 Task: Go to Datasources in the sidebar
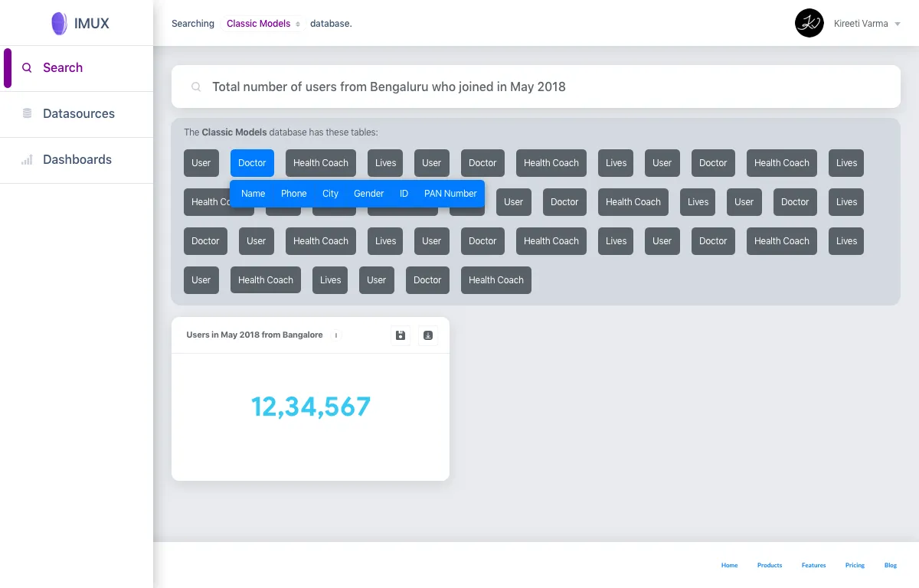pos(77,114)
